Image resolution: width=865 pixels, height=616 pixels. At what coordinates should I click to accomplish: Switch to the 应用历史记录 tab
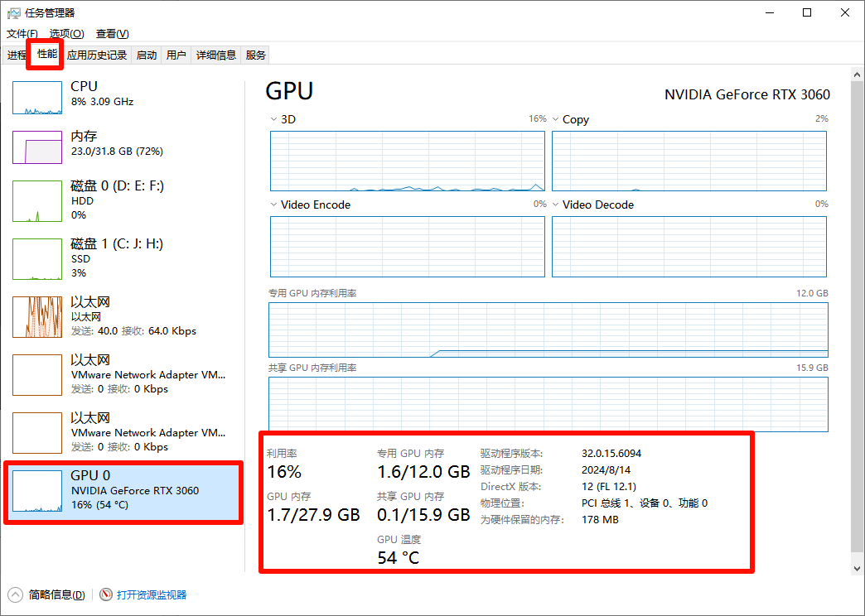pyautogui.click(x=97, y=55)
